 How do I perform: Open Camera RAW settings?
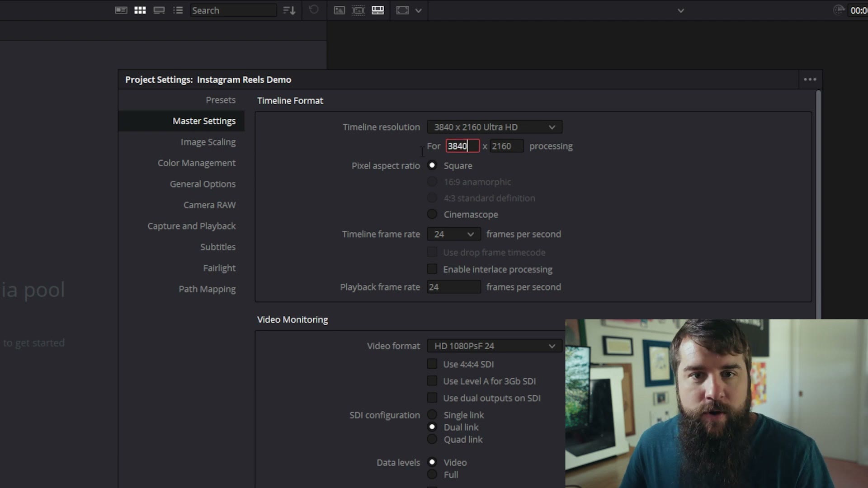point(209,205)
